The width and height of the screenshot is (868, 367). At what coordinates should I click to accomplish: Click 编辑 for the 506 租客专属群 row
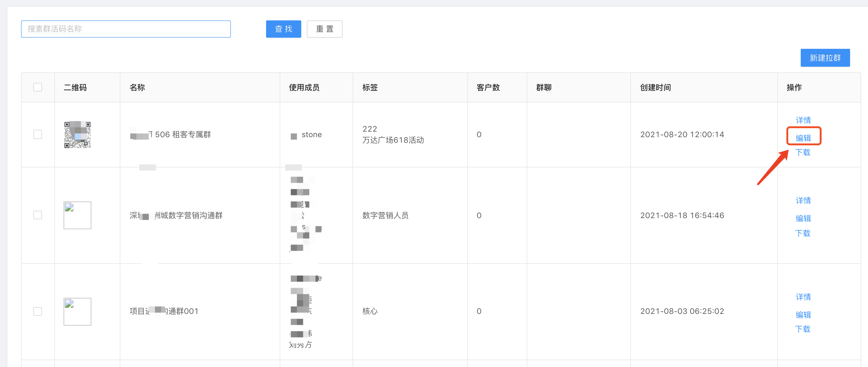[x=803, y=138]
